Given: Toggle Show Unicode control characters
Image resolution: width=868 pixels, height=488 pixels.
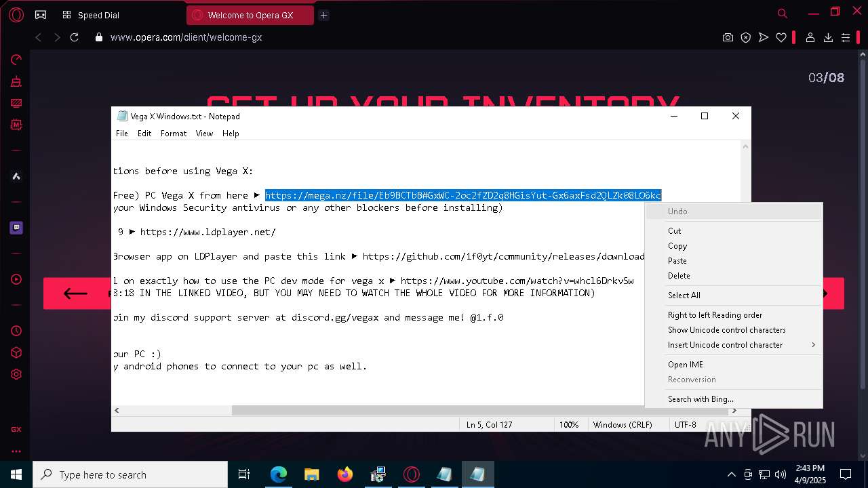Looking at the screenshot, I should [x=734, y=330].
